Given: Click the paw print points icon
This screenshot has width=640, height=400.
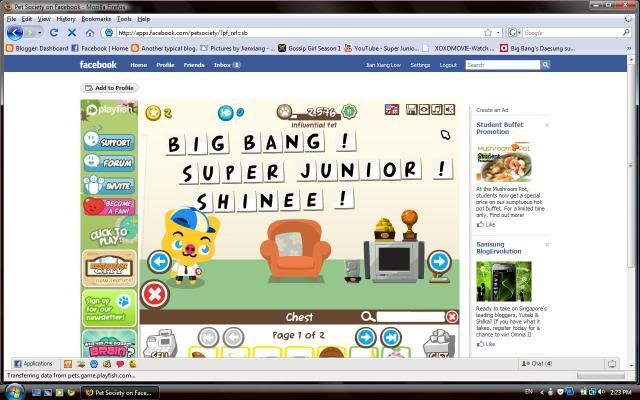Looking at the screenshot, I should (284, 111).
